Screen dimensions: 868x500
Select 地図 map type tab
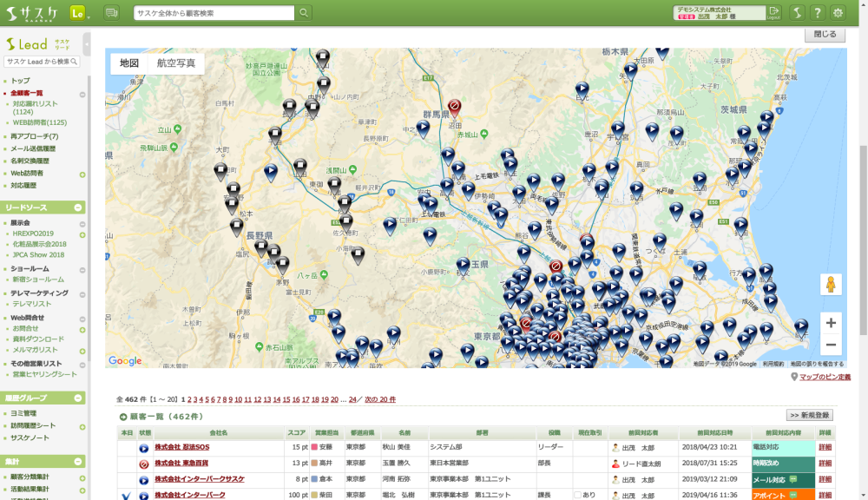[129, 63]
